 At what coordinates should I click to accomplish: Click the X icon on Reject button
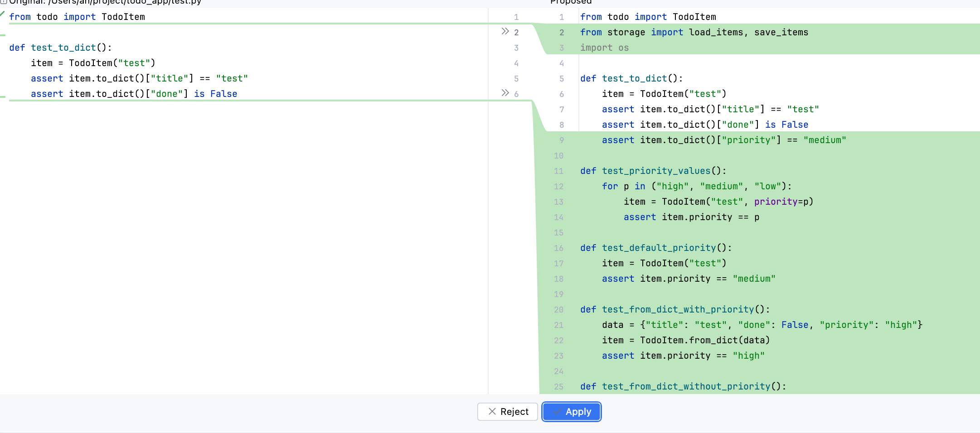click(x=492, y=411)
